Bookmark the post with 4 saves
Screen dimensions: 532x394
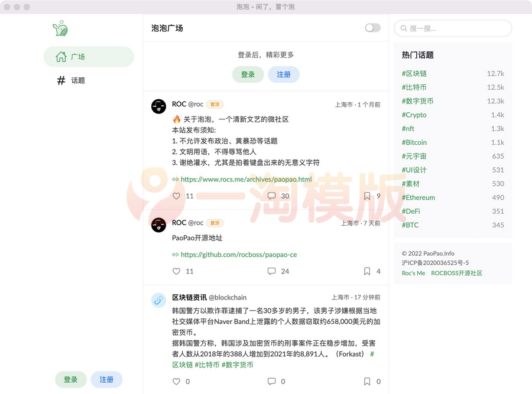[x=367, y=271]
